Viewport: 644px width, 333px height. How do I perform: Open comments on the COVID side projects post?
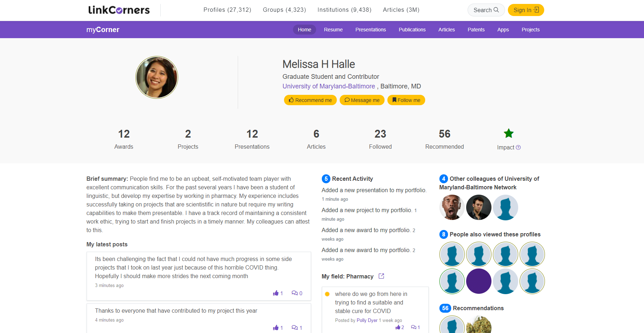(x=295, y=293)
